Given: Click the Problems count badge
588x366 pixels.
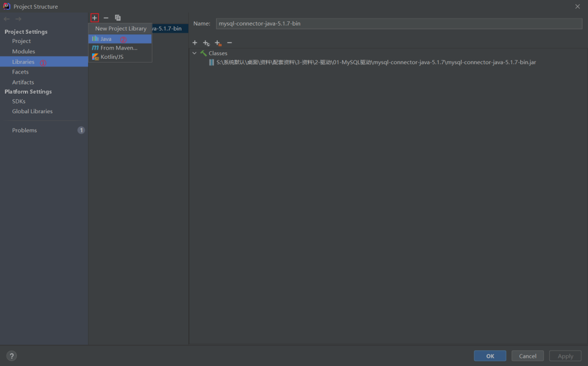Looking at the screenshot, I should tap(81, 130).
